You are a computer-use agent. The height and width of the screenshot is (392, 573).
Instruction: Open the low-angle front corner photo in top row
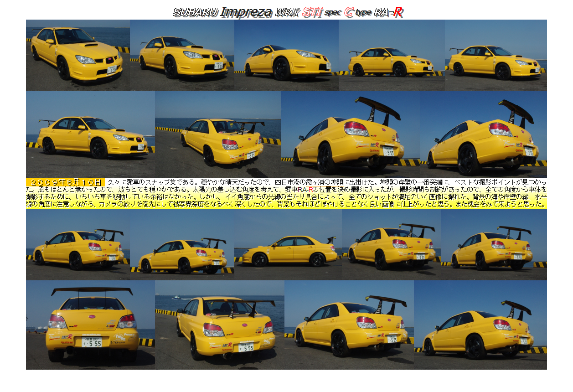click(x=286, y=55)
